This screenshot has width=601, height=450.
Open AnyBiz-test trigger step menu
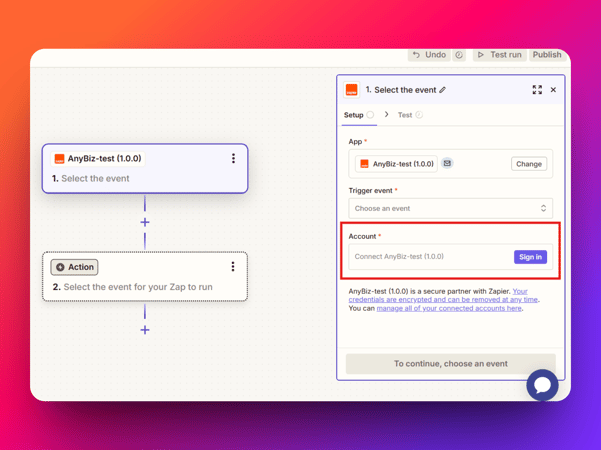coord(233,158)
